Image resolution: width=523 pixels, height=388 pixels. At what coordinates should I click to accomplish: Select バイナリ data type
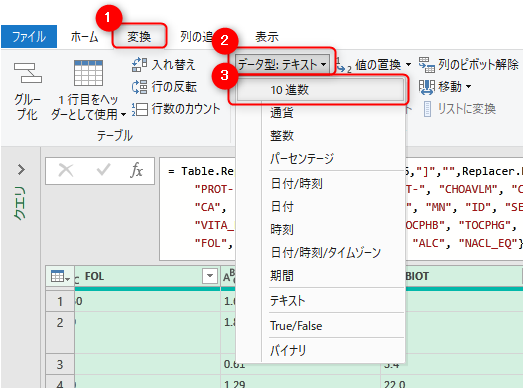(x=320, y=350)
